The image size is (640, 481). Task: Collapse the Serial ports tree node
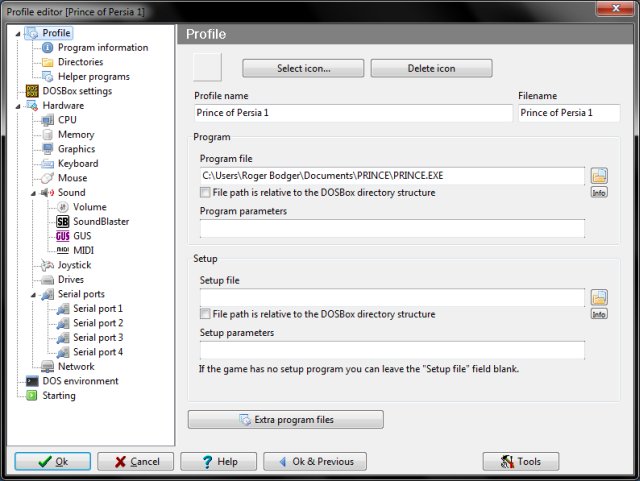pos(33,295)
